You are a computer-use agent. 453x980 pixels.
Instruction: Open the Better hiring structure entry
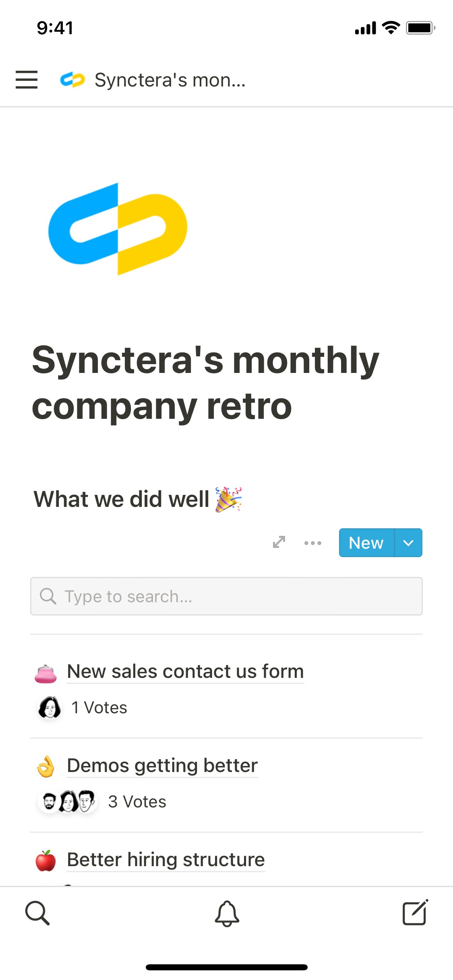coord(166,860)
